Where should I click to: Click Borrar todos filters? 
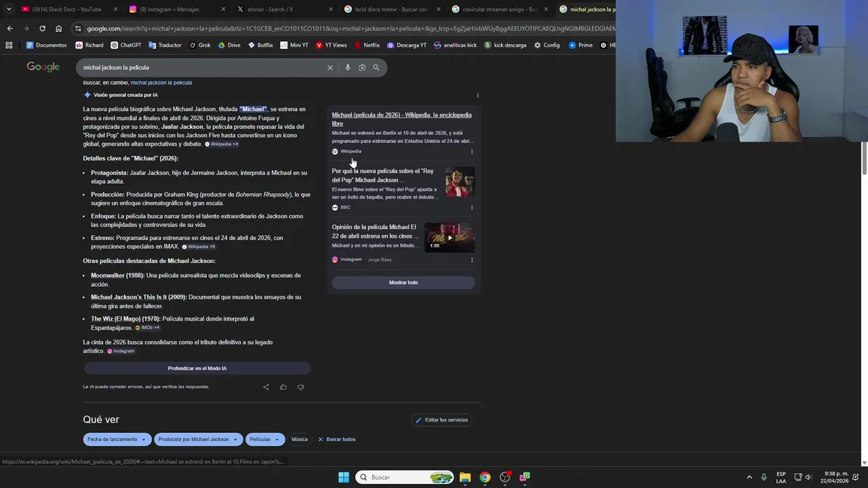click(x=337, y=439)
